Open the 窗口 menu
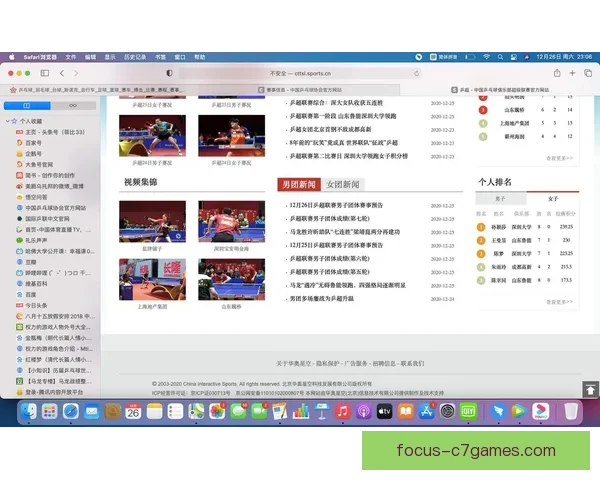This screenshot has height=480, width=600. tap(180, 57)
